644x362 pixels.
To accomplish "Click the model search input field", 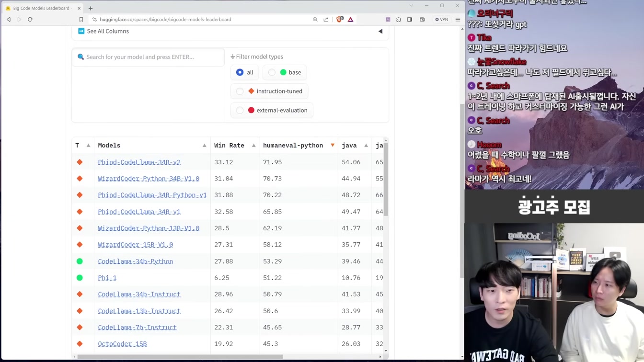I will click(148, 57).
